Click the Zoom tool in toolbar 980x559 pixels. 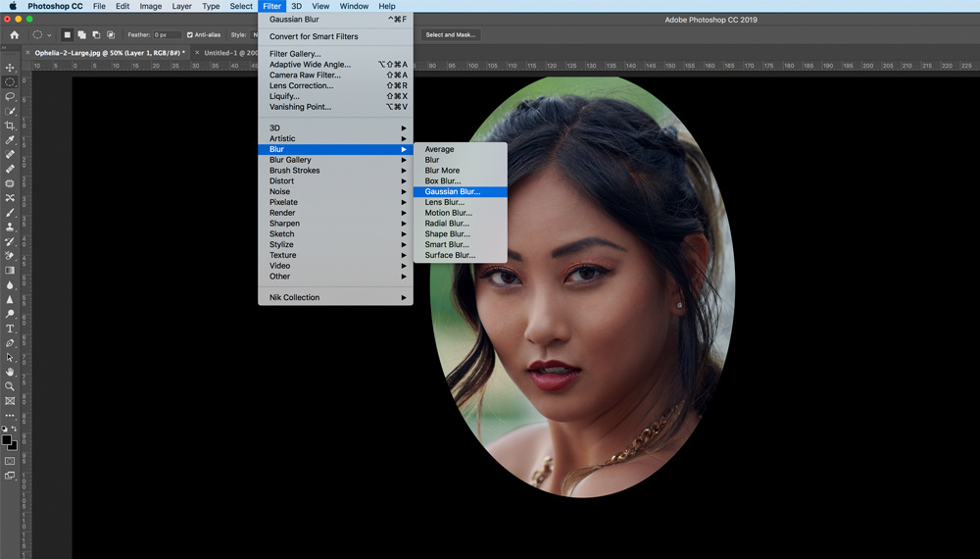pos(10,386)
